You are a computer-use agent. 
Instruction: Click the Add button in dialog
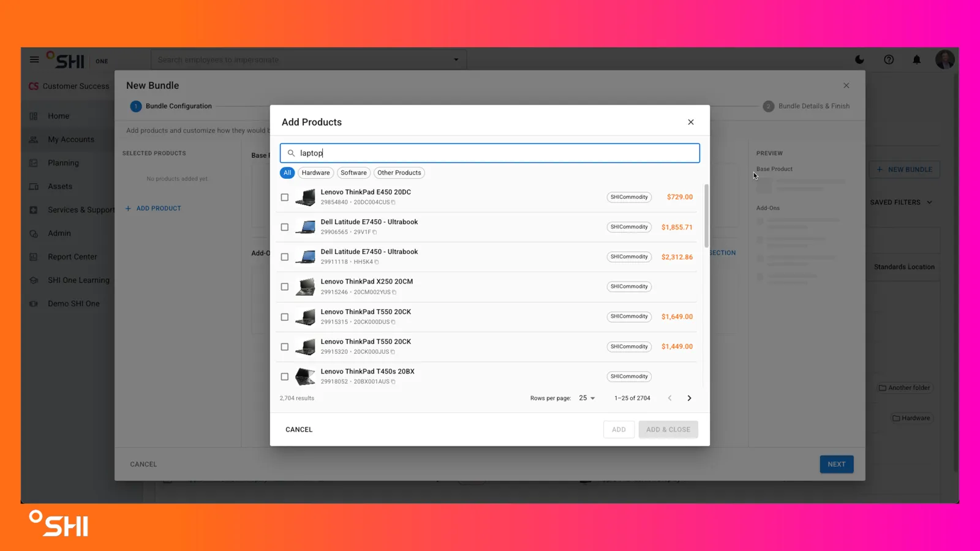[619, 429]
